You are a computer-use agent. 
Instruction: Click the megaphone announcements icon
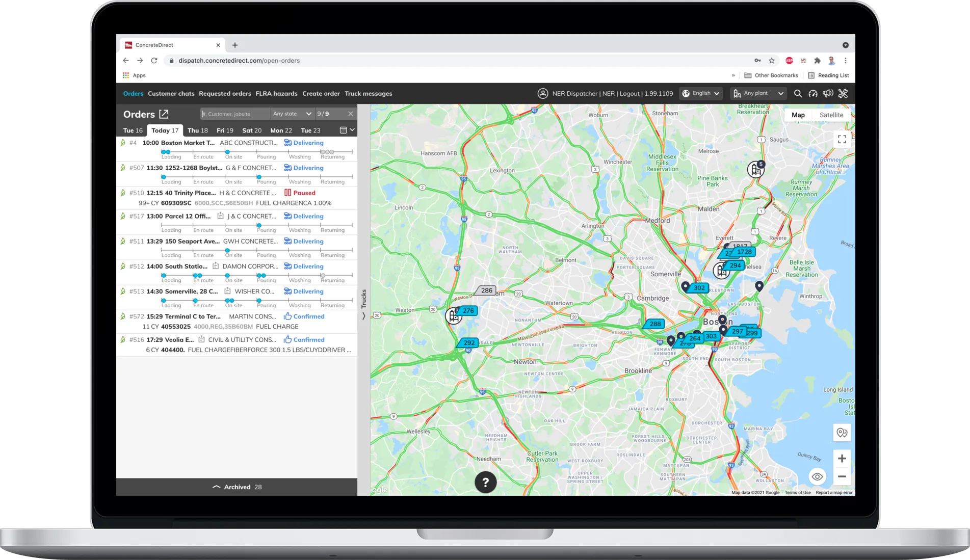tap(828, 94)
